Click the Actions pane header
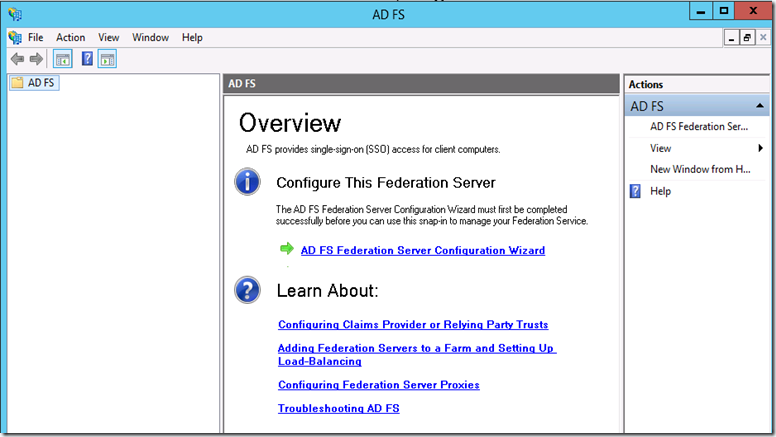This screenshot has height=437, width=776. coord(696,85)
